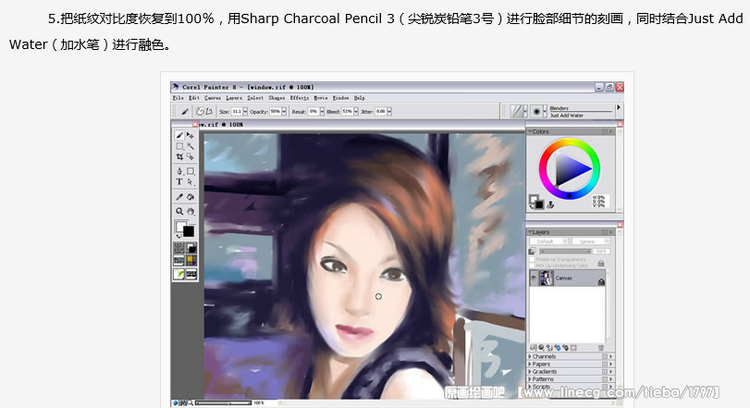The height and width of the screenshot is (408, 750).
Task: Open the Gradient selector in toolbox
Action: tap(191, 248)
